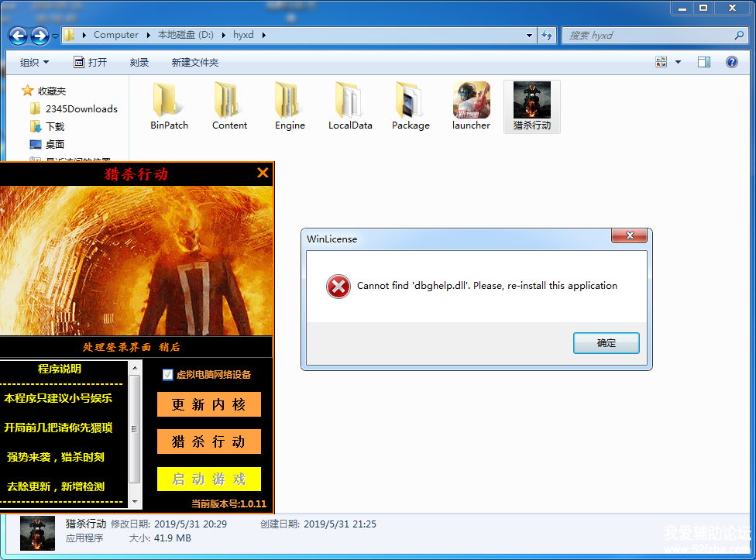Click scroll down arrow in 程序说明 panel
The width and height of the screenshot is (756, 560).
(x=135, y=502)
